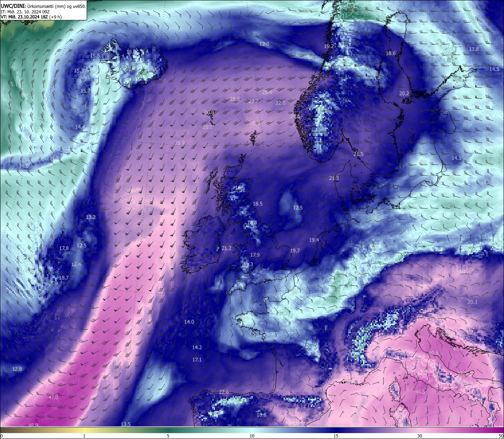The image size is (504, 439).
Task: Click the 15.3 value southwest of Iceland
Action: pos(79,71)
